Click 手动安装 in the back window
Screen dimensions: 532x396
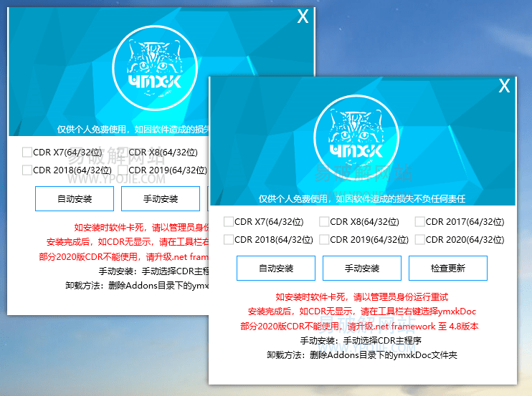(161, 199)
